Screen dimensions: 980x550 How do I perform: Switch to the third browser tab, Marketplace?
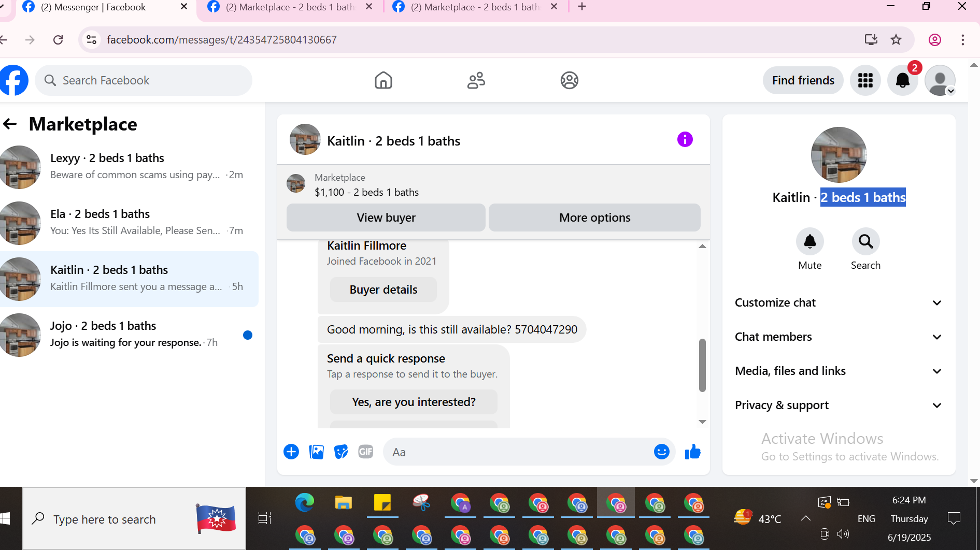(476, 8)
